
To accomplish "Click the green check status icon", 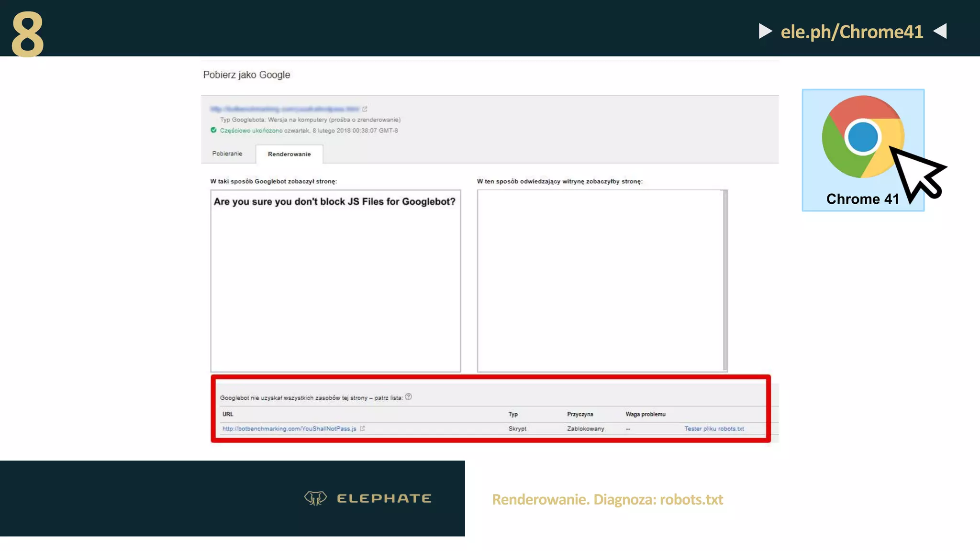I will [213, 130].
